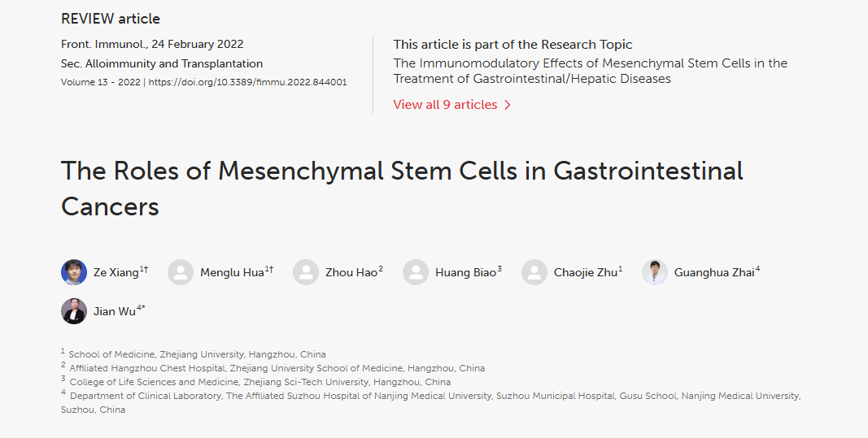Click Zhou Hao's placeholder avatar icon
868x438 pixels.
coord(306,272)
